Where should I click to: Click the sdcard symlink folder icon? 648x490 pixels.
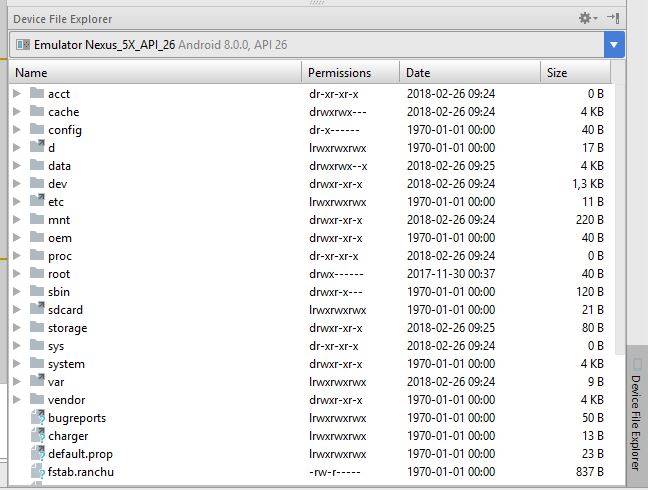pyautogui.click(x=37, y=308)
